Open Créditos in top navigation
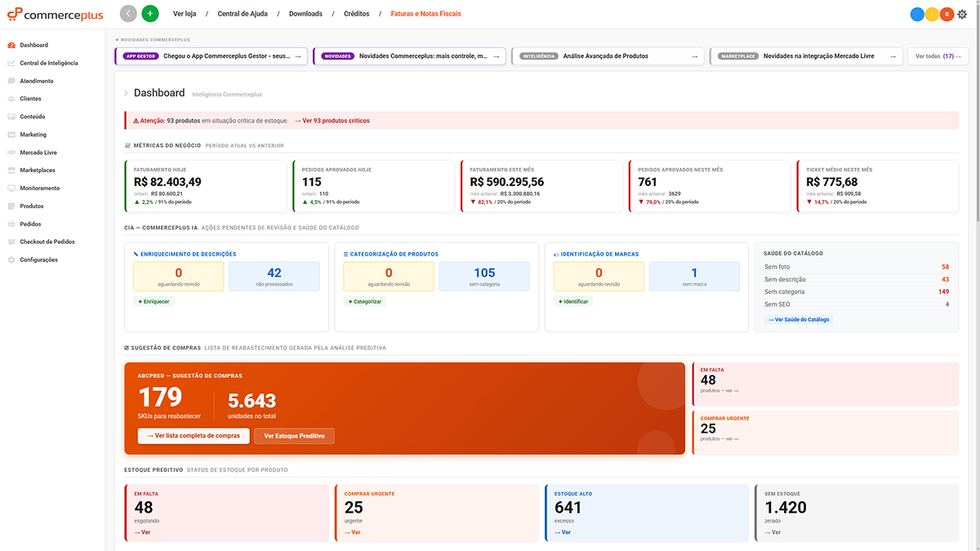Screen dimensions: 980x551 click(357, 14)
